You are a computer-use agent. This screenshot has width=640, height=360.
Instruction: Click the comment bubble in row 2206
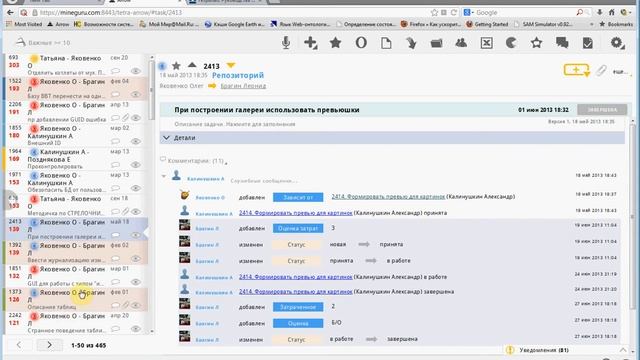point(116,118)
